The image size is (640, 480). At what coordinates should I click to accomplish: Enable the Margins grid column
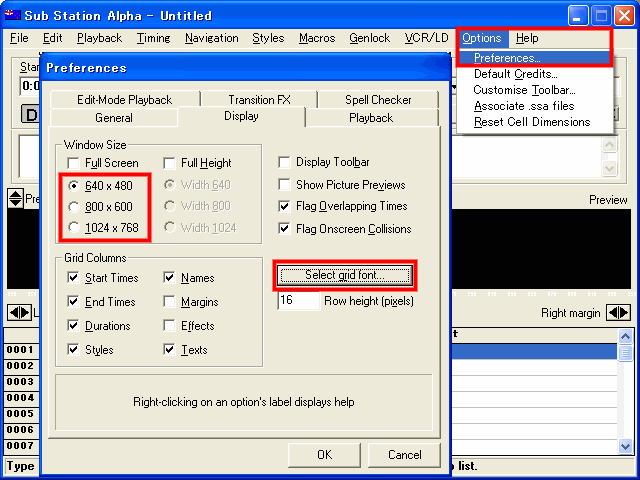click(x=169, y=302)
